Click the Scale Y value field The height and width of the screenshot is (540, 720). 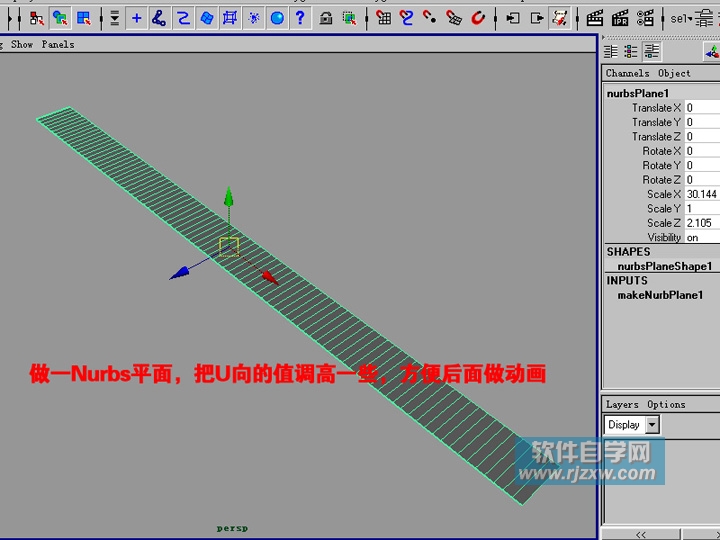click(x=702, y=208)
